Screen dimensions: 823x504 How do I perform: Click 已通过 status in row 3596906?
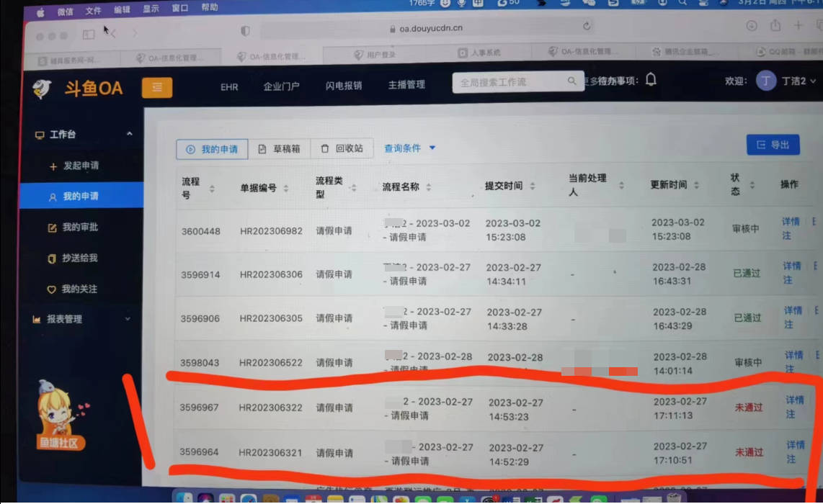(x=747, y=318)
